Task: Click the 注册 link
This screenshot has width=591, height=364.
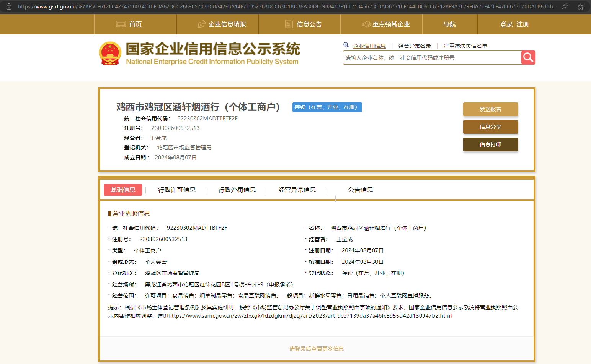Action: tap(522, 24)
